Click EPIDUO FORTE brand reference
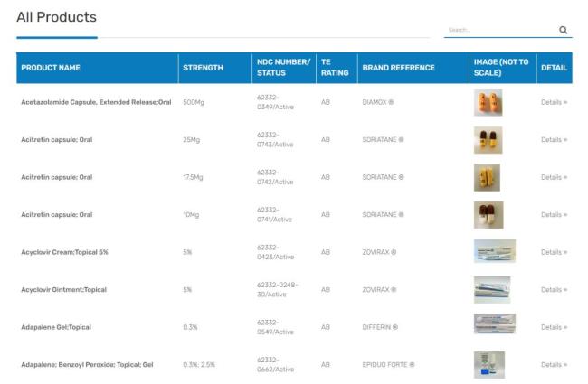 point(388,364)
